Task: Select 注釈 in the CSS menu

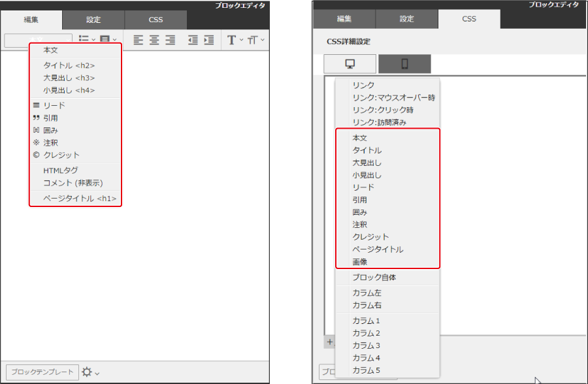Action: pyautogui.click(x=387, y=225)
